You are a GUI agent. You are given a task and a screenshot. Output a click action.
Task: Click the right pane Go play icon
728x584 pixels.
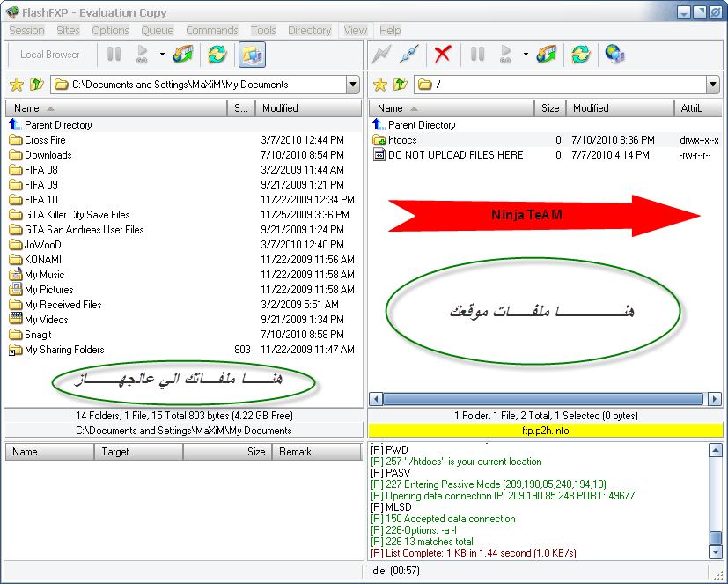(506, 55)
